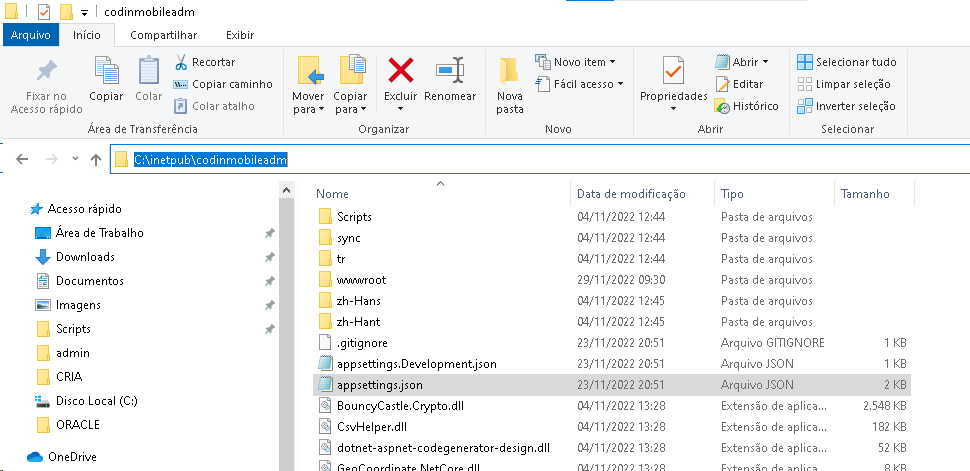This screenshot has width=970, height=471.
Task: Click Selecionar tudo
Action: (846, 62)
